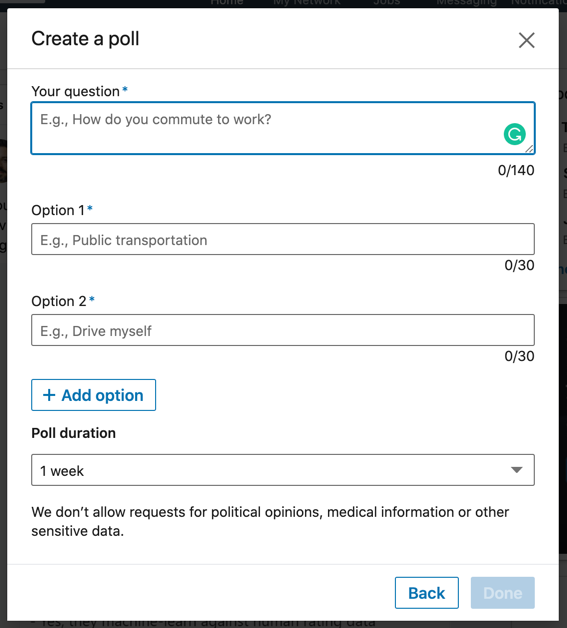The image size is (567, 628).
Task: Click the Option 2 label
Action: tap(59, 301)
